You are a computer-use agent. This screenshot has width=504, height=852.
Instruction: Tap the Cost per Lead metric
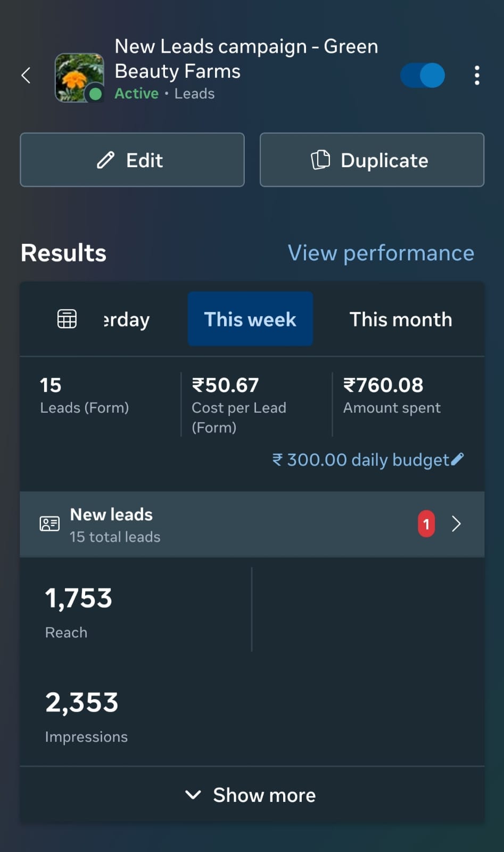click(239, 405)
